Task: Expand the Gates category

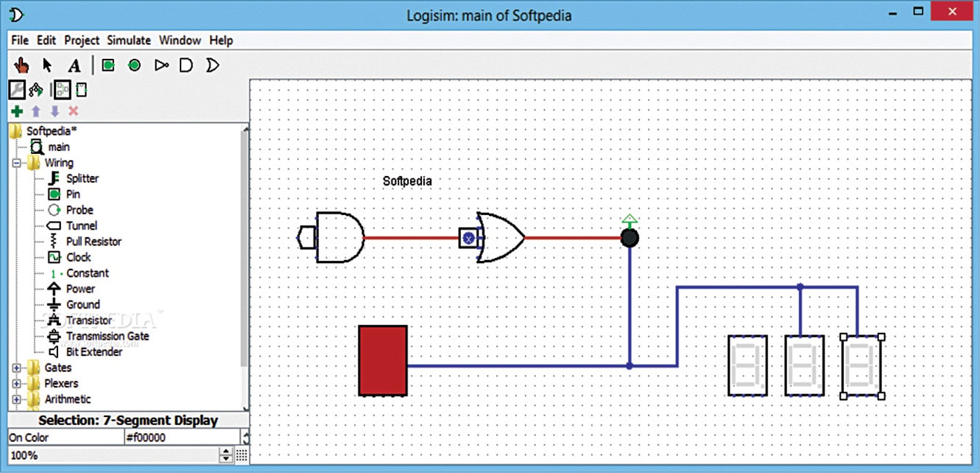Action: click(16, 367)
